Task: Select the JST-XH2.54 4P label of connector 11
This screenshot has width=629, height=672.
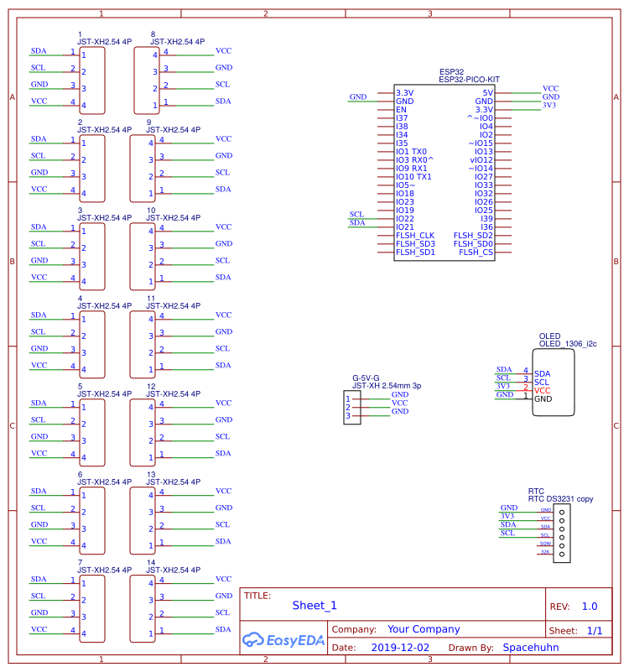Action: point(173,305)
